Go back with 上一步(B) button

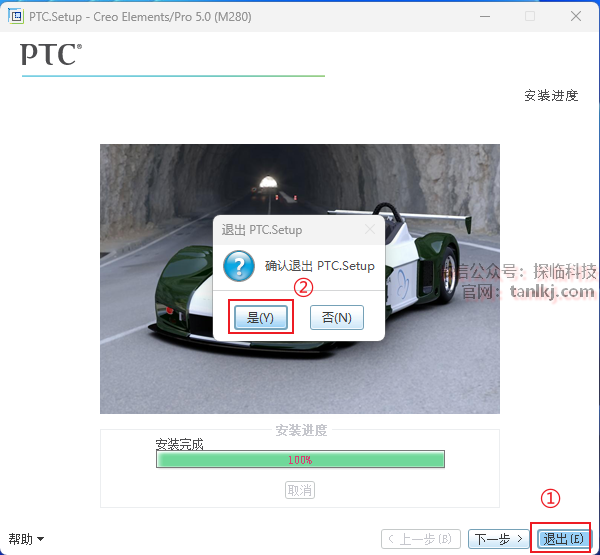(x=421, y=539)
